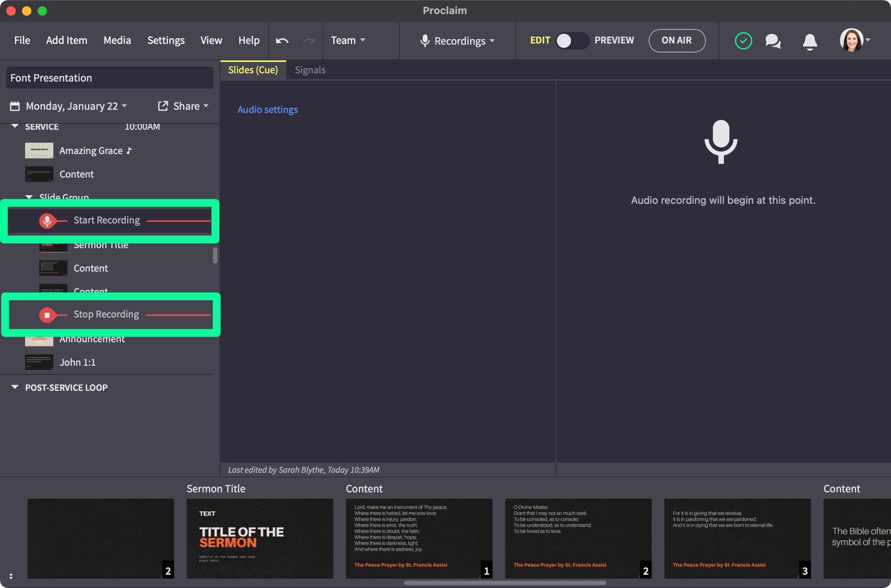Click the Recordings microphone icon
Viewport: 891px width, 588px height.
coord(425,41)
